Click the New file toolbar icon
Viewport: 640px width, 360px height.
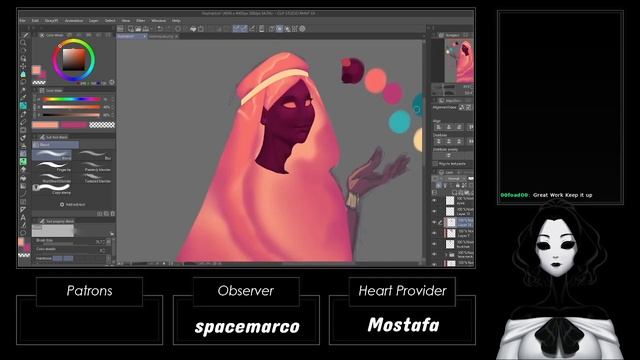click(x=131, y=29)
